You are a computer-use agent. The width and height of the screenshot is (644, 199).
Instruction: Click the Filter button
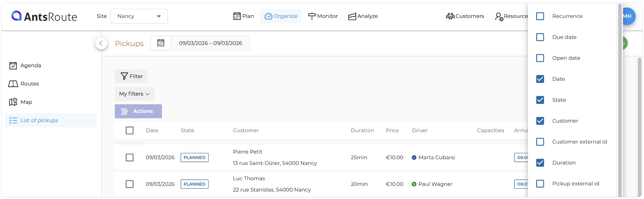[131, 76]
